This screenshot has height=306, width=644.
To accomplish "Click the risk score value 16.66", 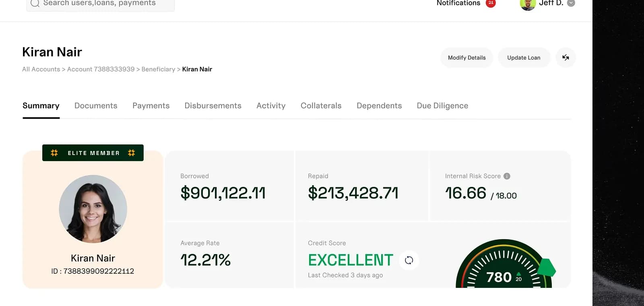I will [x=466, y=193].
